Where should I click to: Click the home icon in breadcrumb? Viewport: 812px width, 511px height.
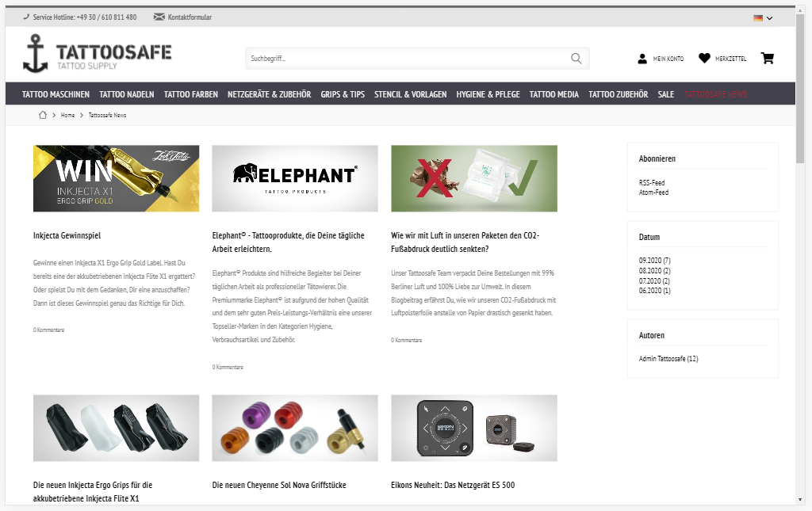[x=43, y=115]
